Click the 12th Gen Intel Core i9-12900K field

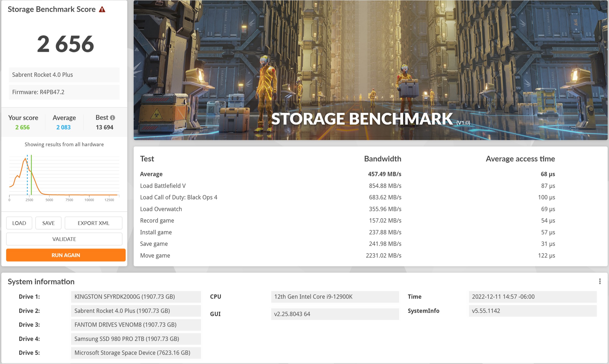point(335,297)
